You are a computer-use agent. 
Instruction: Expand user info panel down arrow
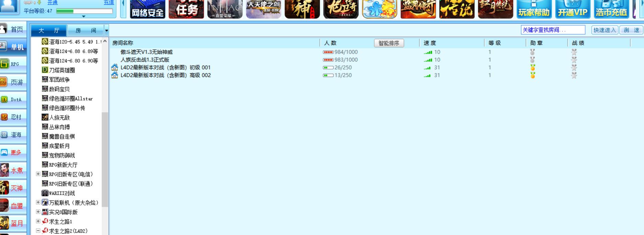tap(84, 16)
